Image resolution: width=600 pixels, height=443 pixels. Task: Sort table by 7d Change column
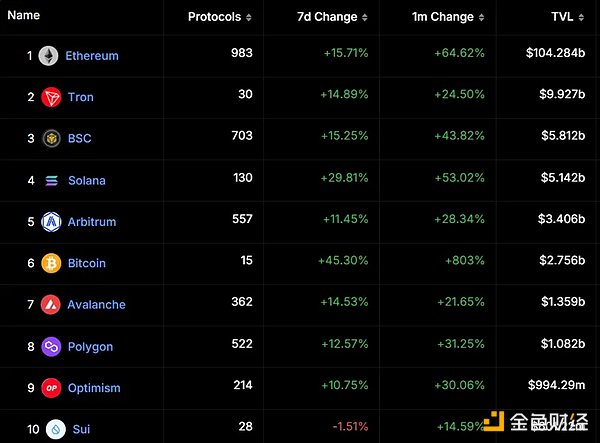tap(333, 17)
